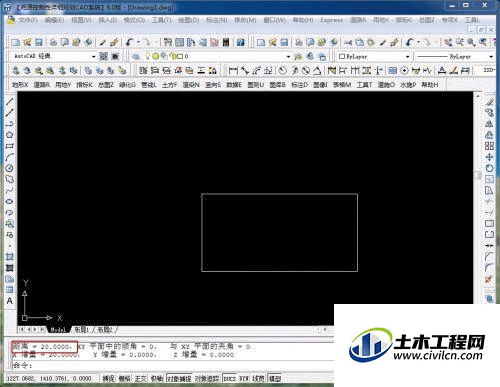Toggle 极轴 polar tracking in status bar
Viewport: 500px width, 387px height.
[x=157, y=378]
